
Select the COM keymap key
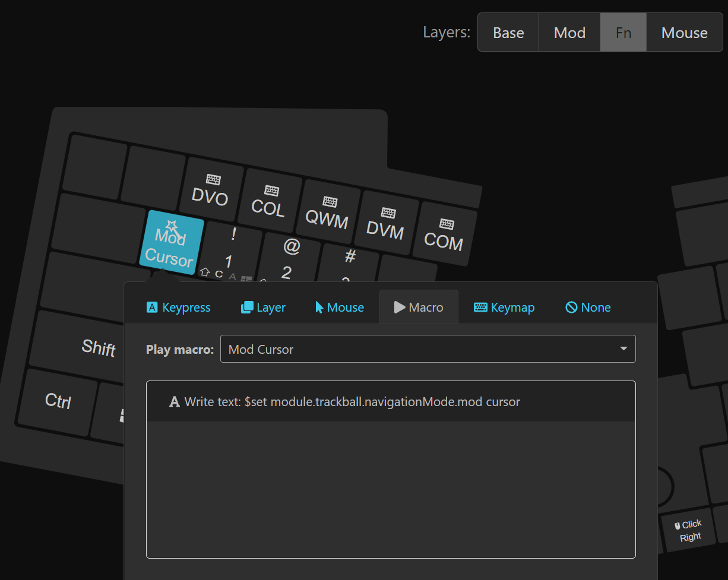point(444,234)
